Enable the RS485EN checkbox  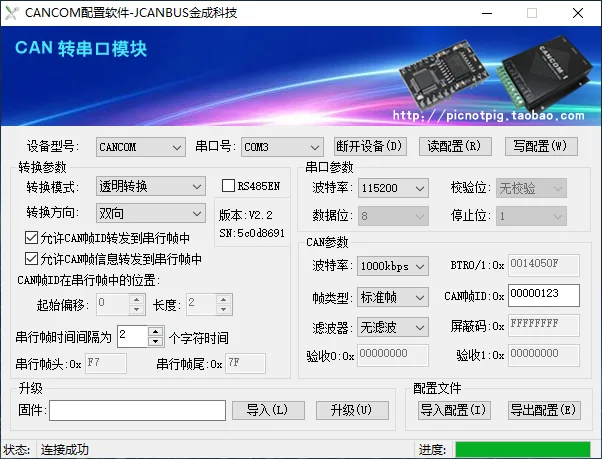[228, 186]
